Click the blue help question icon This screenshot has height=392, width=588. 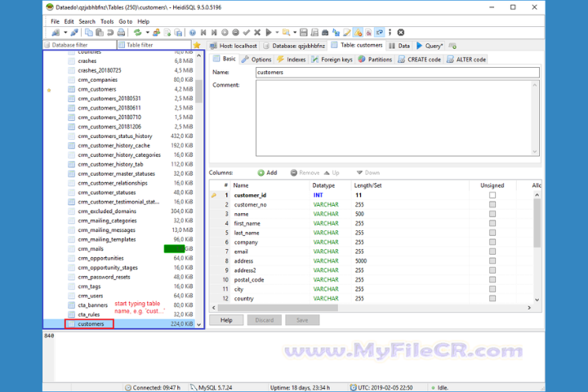(193, 33)
